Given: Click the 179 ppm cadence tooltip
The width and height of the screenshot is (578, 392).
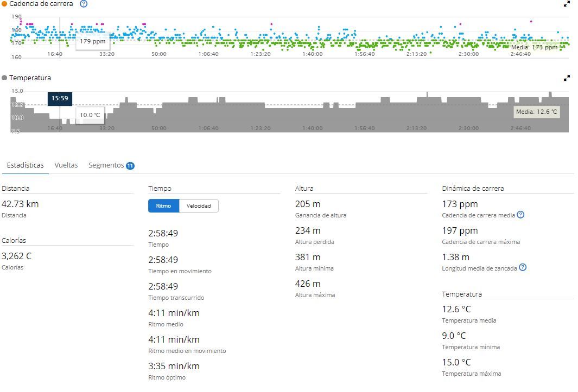Looking at the screenshot, I should pyautogui.click(x=92, y=41).
